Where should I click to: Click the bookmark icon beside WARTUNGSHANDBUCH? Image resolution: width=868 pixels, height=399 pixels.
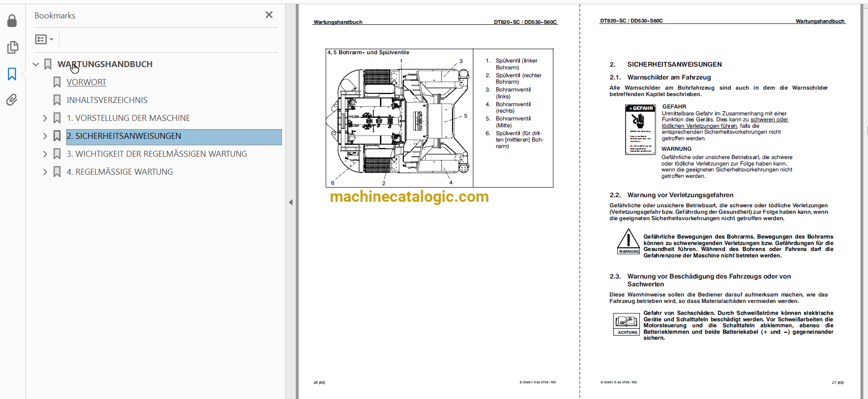click(x=47, y=64)
